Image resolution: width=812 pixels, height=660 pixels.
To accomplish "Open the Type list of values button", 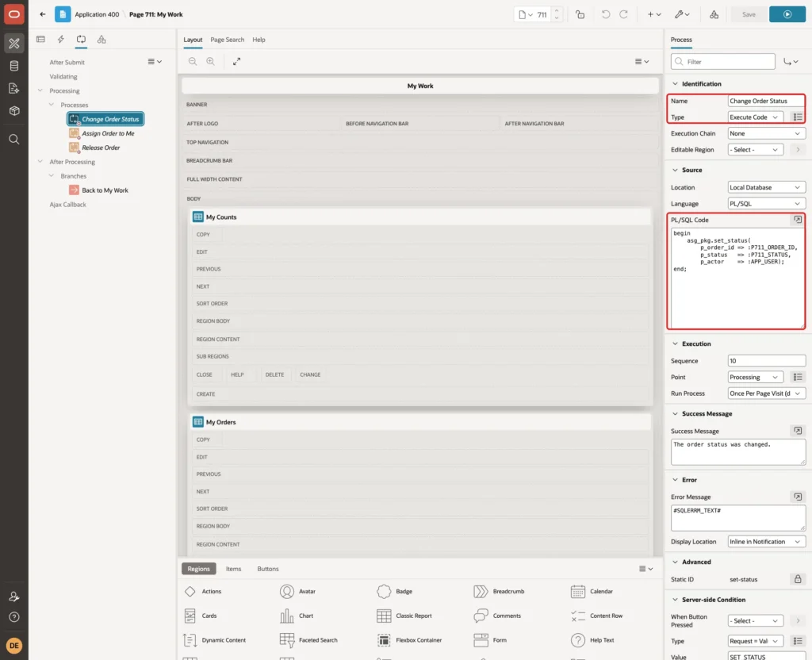I will [798, 117].
